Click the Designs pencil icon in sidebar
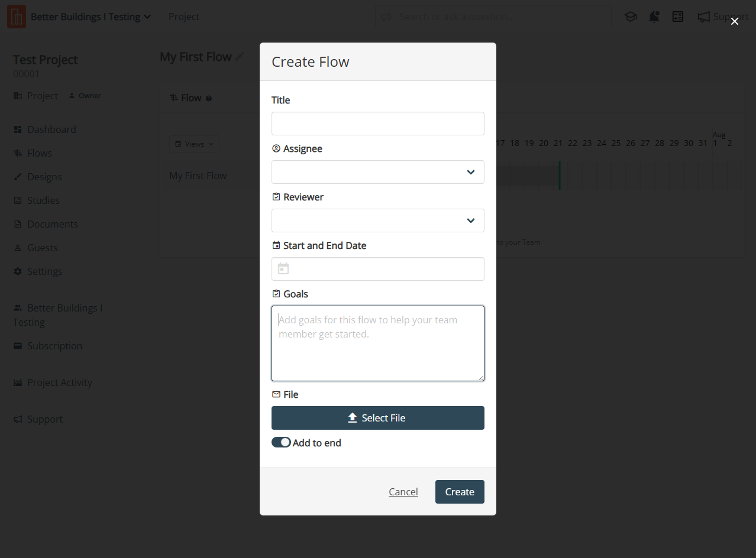The height and width of the screenshot is (558, 756). tap(18, 177)
